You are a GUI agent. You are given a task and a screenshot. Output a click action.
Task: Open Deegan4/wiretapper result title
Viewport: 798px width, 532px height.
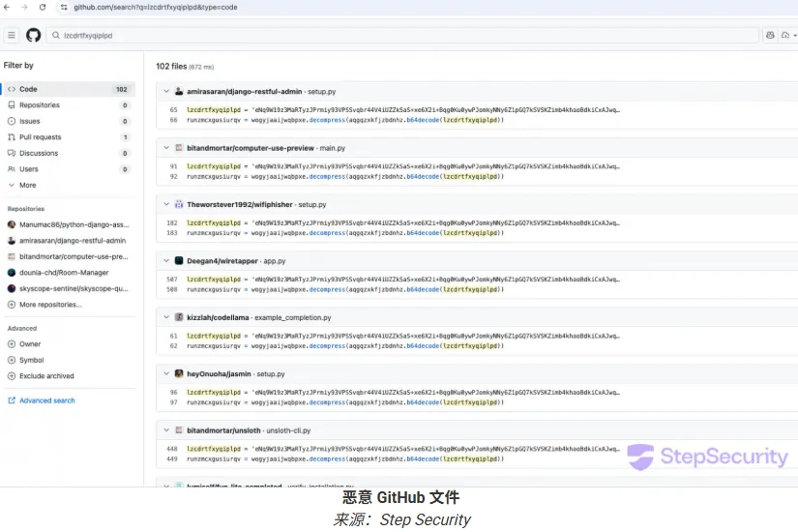coord(222,261)
